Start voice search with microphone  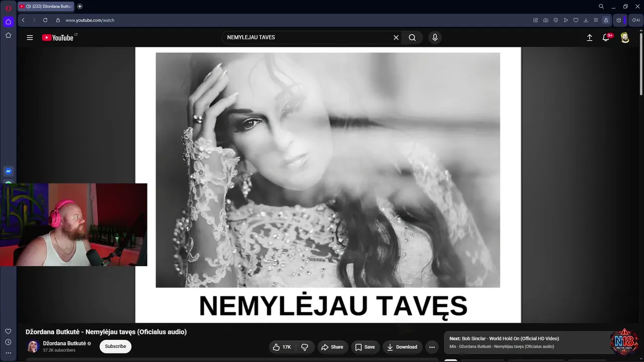435,37
